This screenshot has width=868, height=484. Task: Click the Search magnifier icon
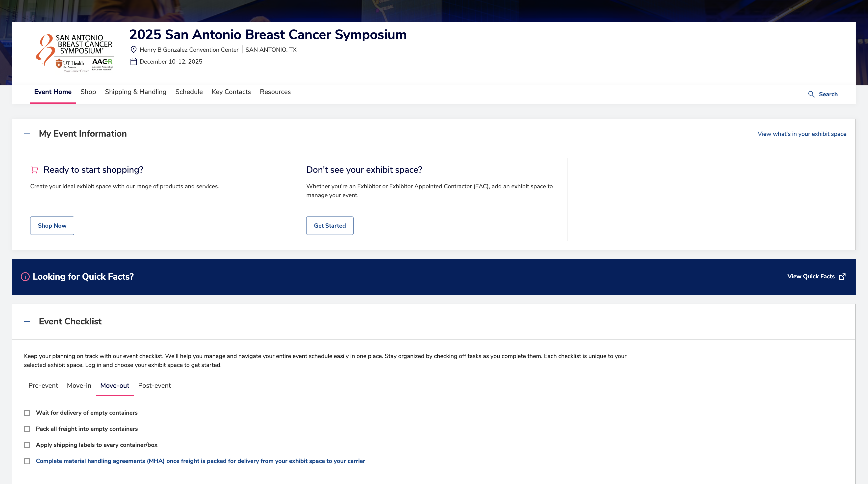811,94
